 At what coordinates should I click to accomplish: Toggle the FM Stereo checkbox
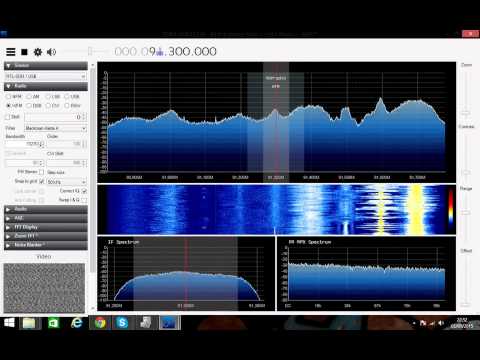point(41,172)
